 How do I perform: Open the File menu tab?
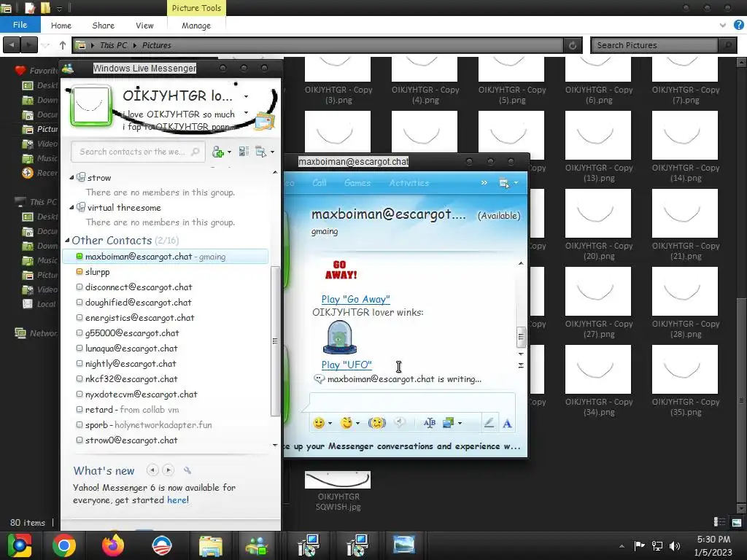point(20,25)
